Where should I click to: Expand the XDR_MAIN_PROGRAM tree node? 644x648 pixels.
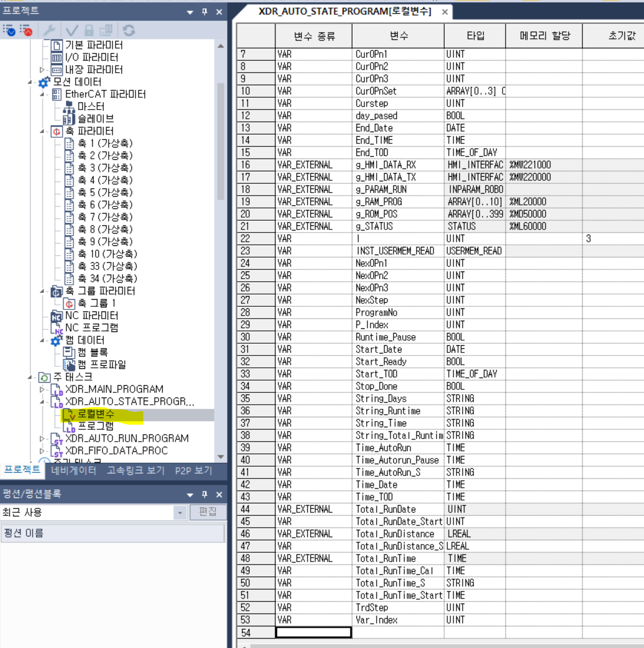click(42, 389)
